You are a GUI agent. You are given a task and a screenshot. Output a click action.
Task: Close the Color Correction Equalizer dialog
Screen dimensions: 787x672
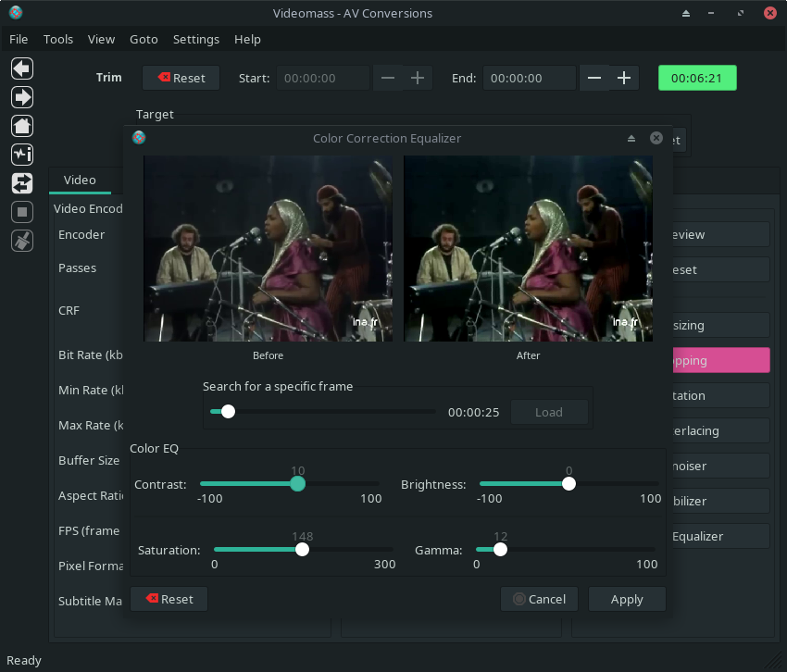point(656,138)
